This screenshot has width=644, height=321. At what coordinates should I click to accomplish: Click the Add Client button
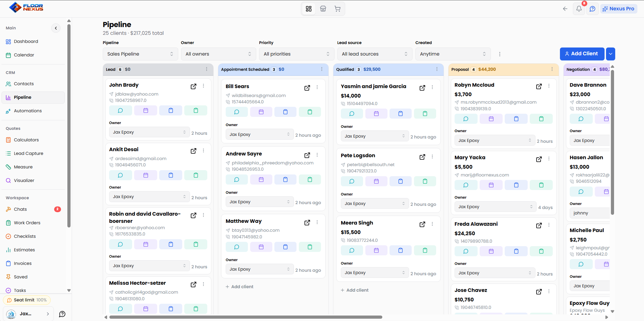(582, 54)
